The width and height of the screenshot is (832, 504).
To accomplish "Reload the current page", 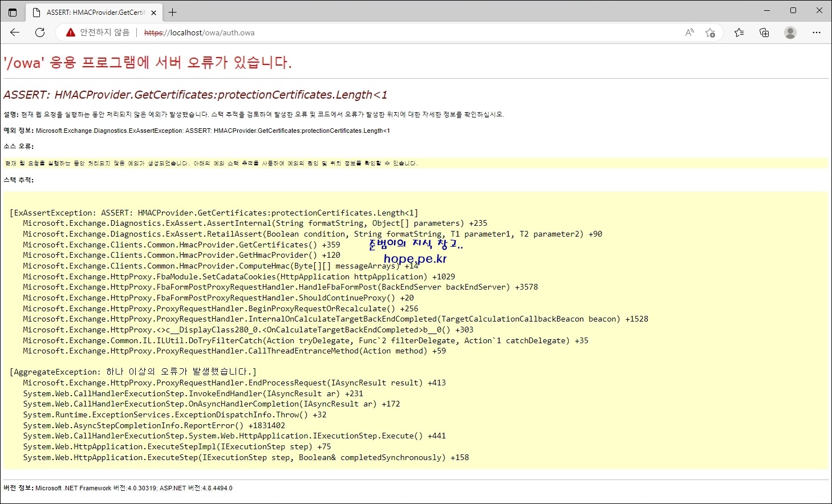I will [40, 32].
